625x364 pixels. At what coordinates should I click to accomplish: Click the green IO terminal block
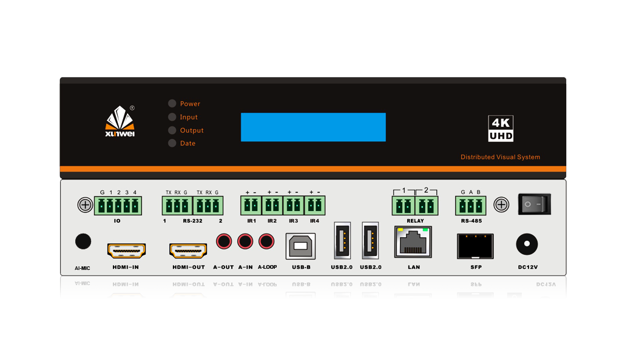118,206
